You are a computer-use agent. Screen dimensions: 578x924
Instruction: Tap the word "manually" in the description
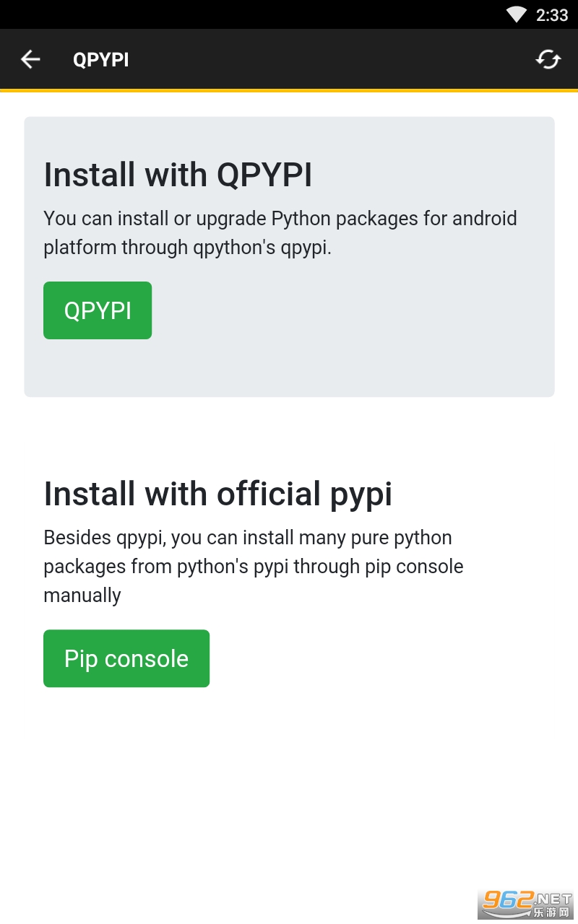coord(82,596)
